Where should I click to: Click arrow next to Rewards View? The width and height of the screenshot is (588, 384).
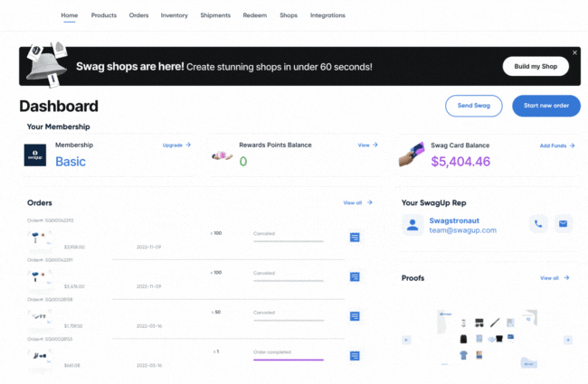(x=375, y=145)
